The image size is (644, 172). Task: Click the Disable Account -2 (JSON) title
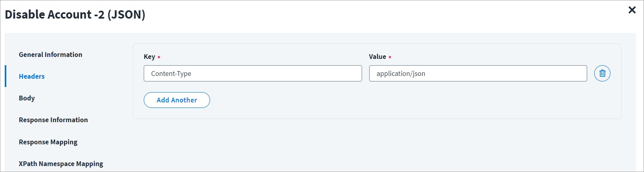click(75, 15)
